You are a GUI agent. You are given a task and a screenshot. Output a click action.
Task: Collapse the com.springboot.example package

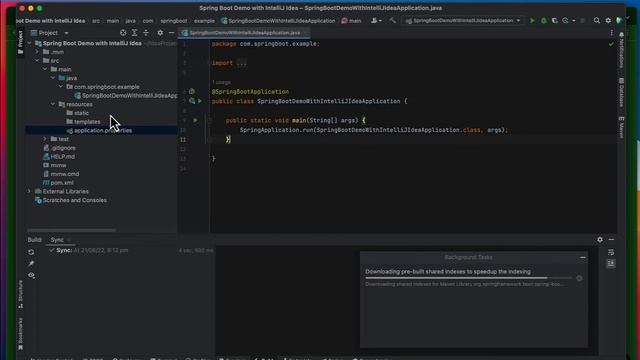pyautogui.click(x=60, y=87)
